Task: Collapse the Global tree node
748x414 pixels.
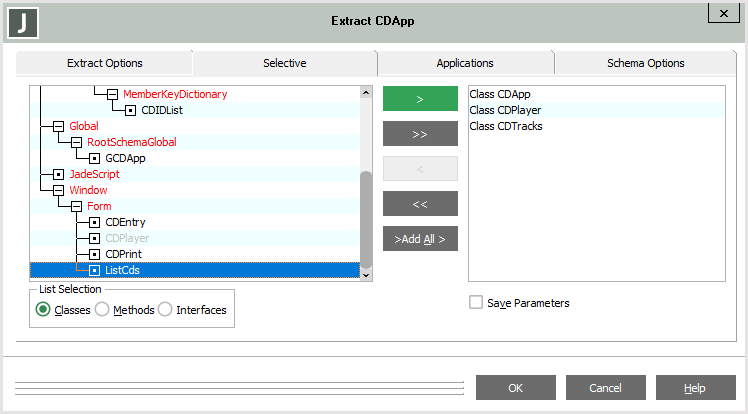Action: click(58, 126)
